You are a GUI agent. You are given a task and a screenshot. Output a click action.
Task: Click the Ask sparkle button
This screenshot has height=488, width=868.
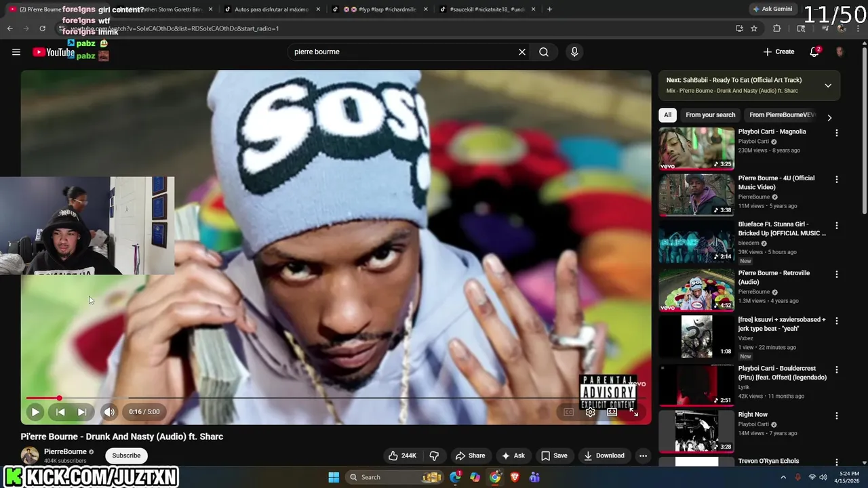point(513,455)
